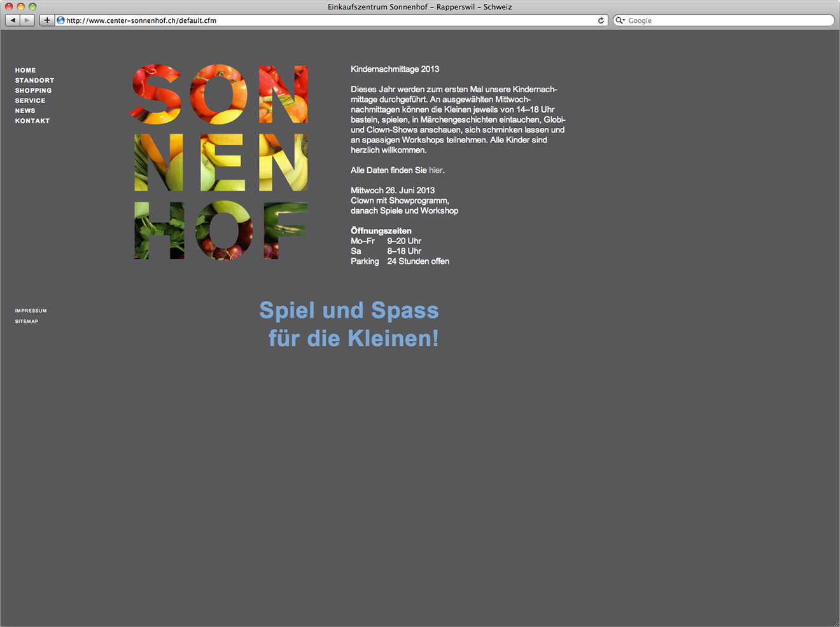Image resolution: width=840 pixels, height=627 pixels.
Task: Follow the 'hier' link for all dates
Action: 435,170
